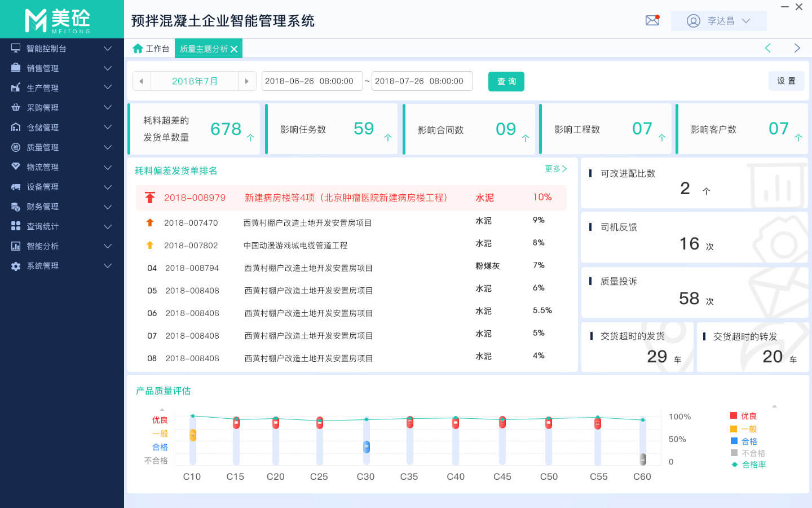This screenshot has width=812, height=508.
Task: Open the mail envelope notification icon
Action: [x=652, y=20]
